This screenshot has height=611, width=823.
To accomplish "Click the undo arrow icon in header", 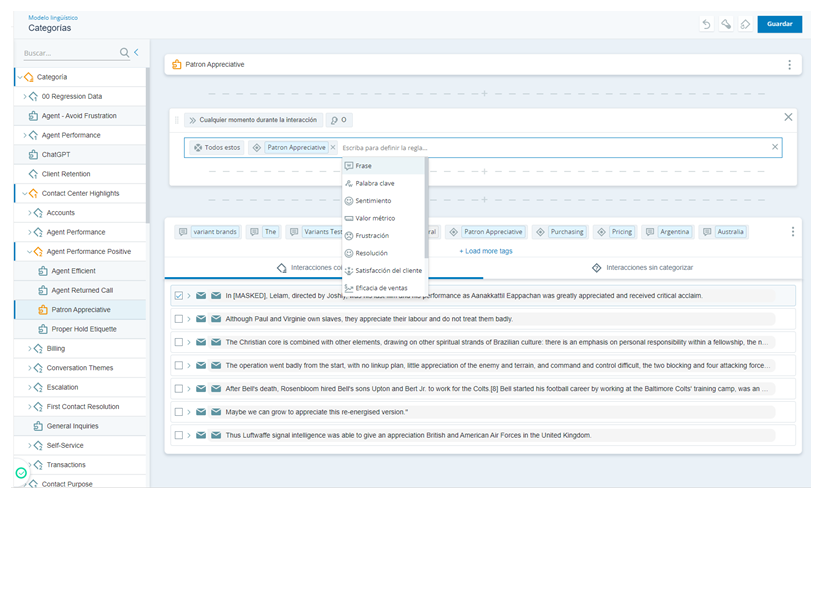I will (x=706, y=24).
